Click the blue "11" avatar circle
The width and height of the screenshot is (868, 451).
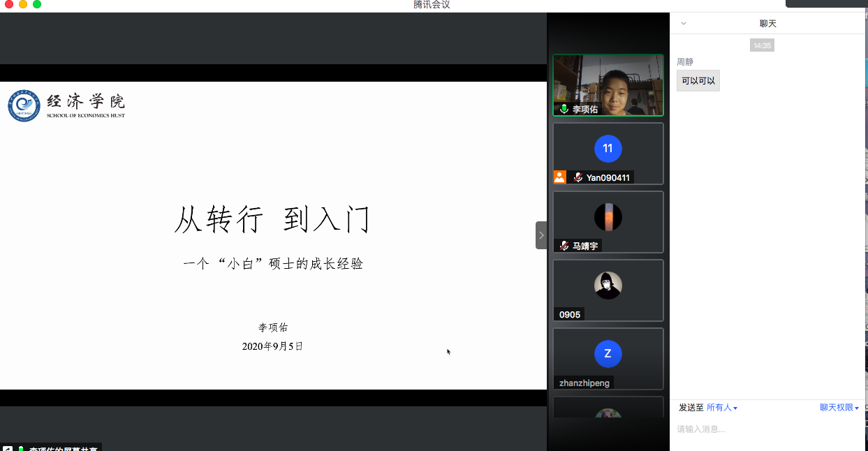click(608, 148)
